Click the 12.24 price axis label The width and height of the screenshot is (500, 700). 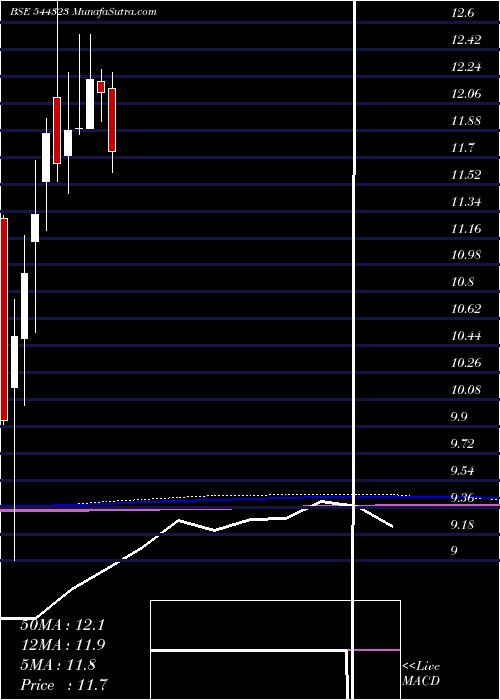click(x=466, y=67)
